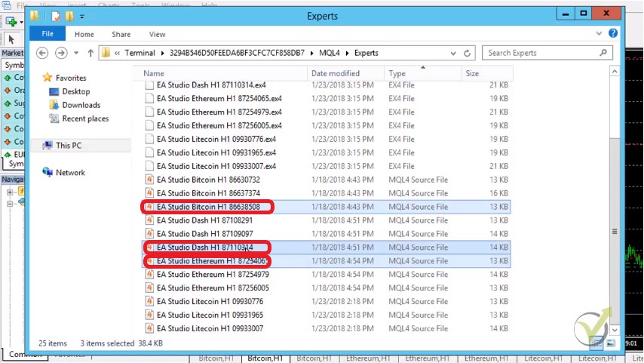644x363 pixels.
Task: Open the File menu
Action: [x=48, y=34]
